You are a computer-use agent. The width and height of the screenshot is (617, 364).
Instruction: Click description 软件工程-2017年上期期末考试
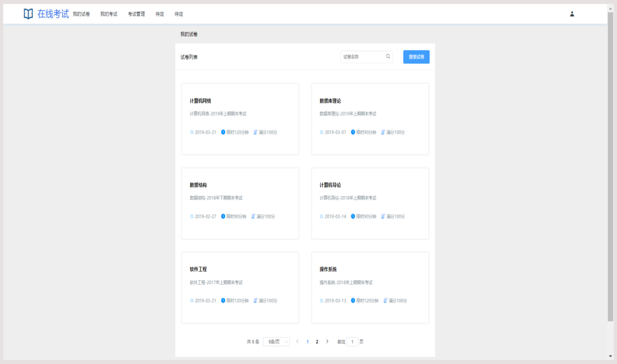pyautogui.click(x=216, y=283)
